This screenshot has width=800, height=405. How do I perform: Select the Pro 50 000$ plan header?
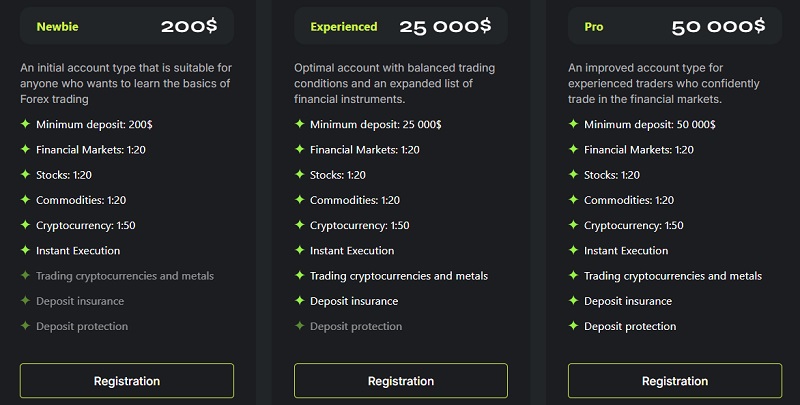point(674,26)
